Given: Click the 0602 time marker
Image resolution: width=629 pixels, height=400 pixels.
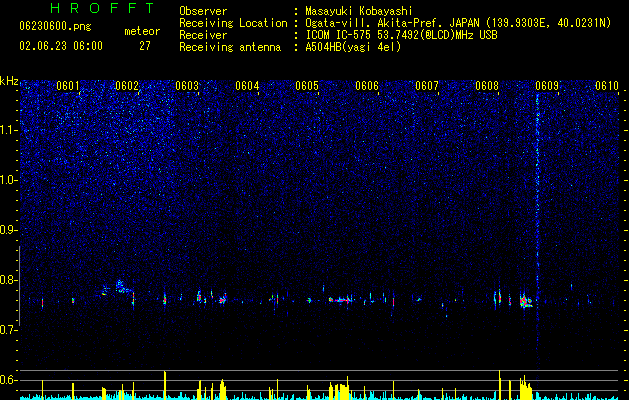Looking at the screenshot, I should tap(127, 86).
